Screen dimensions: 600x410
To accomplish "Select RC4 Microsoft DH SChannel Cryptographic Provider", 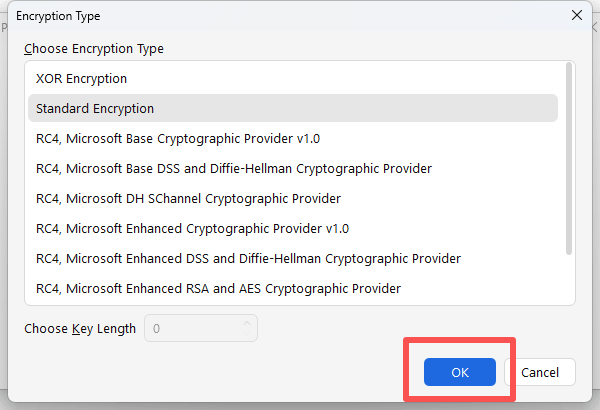I will 188,198.
